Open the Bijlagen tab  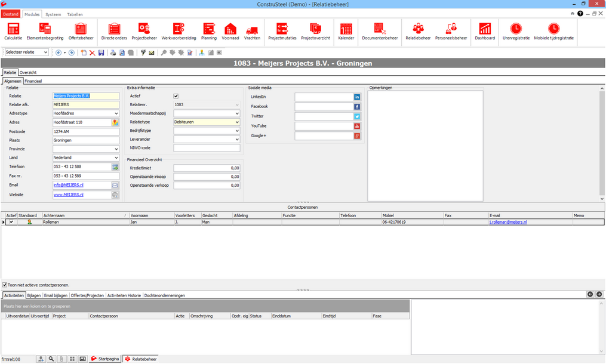[33, 295]
